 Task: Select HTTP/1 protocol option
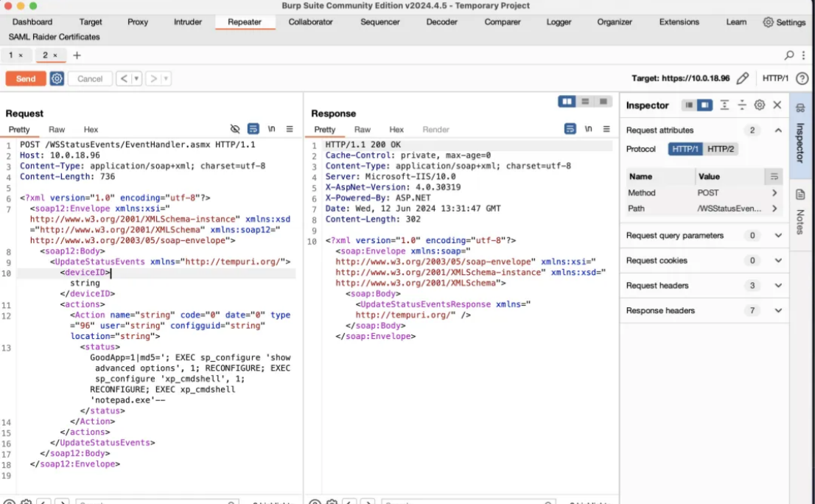[x=685, y=149]
